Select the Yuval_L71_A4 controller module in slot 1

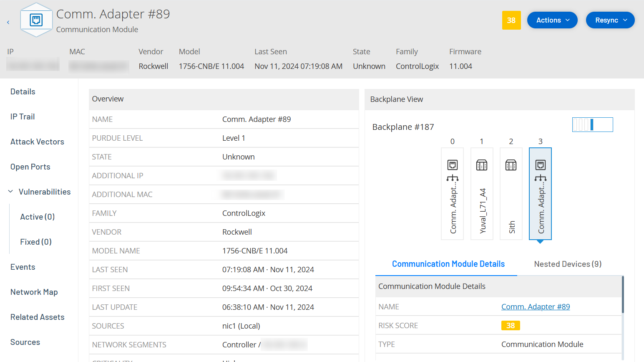[482, 194]
